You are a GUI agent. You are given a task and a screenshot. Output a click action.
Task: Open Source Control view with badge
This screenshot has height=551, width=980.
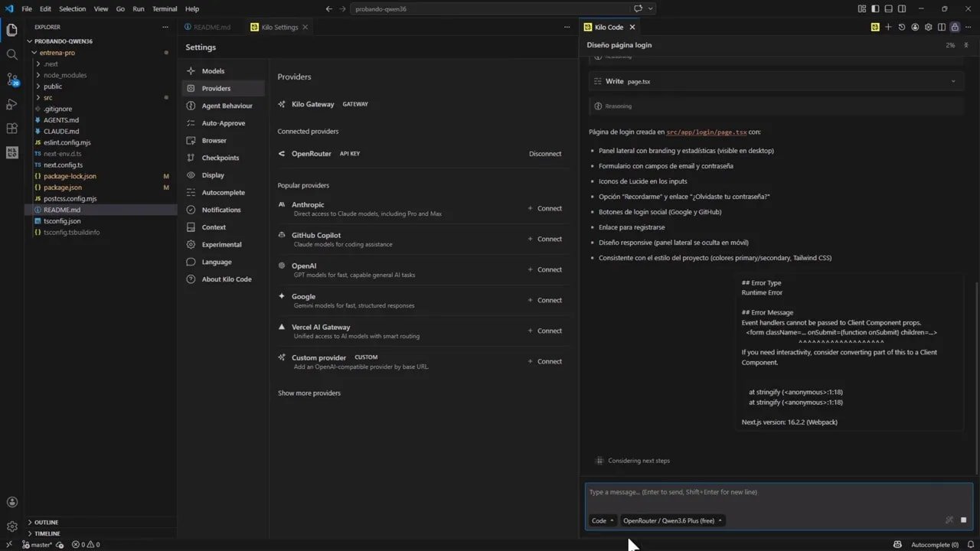pos(11,80)
